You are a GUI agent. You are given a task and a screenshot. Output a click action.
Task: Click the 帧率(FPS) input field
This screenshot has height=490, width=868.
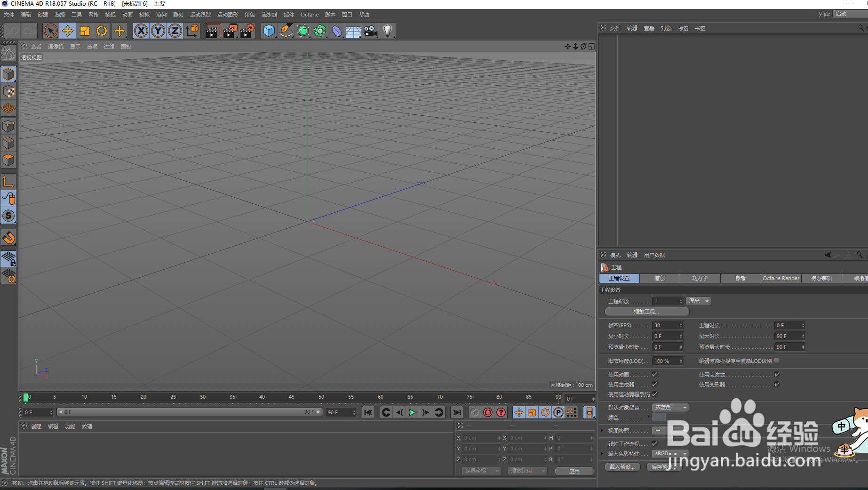pyautogui.click(x=667, y=325)
